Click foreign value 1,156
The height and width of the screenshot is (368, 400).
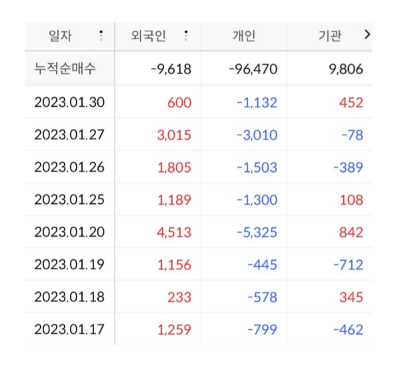click(x=174, y=265)
